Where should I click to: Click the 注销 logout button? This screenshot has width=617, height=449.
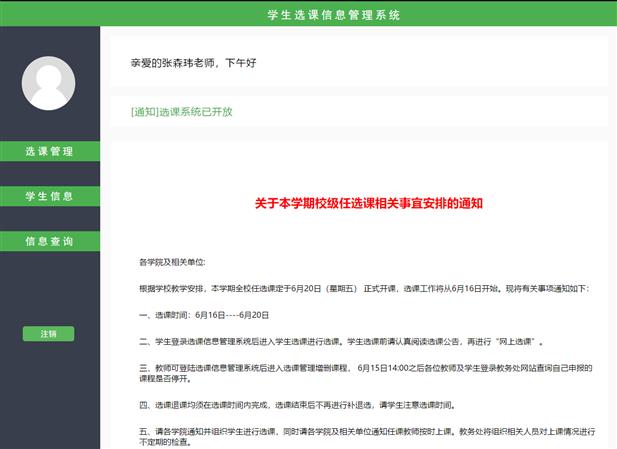(48, 334)
